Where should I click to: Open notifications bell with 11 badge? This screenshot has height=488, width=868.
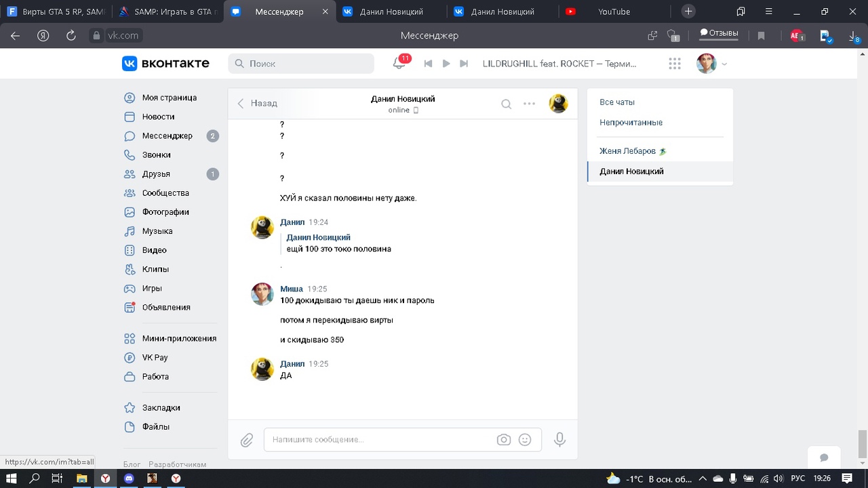tap(399, 63)
